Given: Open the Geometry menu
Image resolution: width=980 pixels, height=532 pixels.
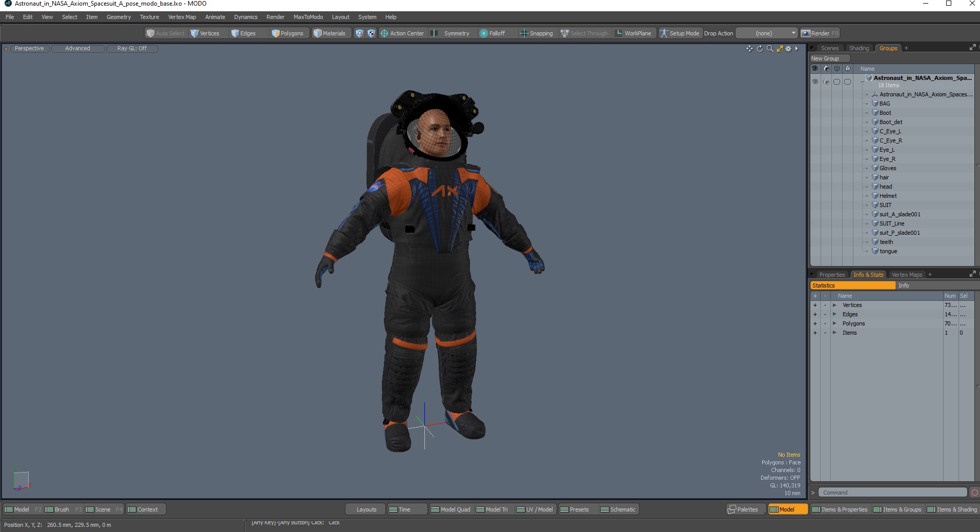Looking at the screenshot, I should (118, 17).
